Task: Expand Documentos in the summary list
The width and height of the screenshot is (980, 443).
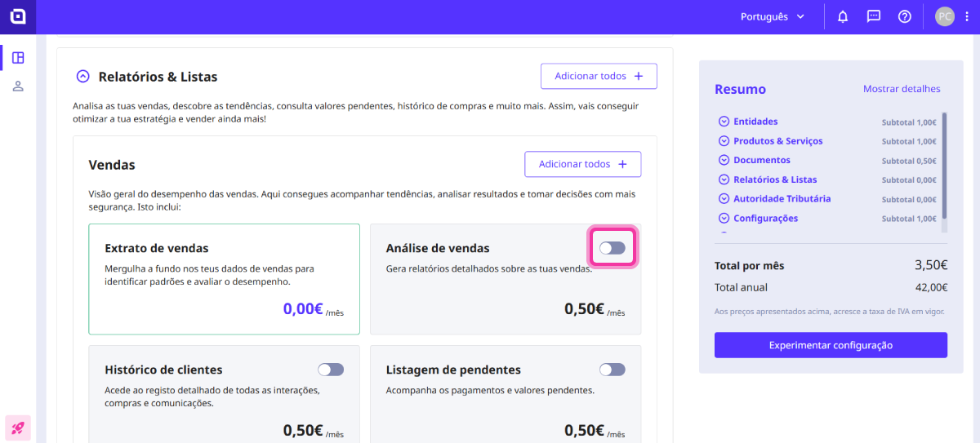Action: 724,160
